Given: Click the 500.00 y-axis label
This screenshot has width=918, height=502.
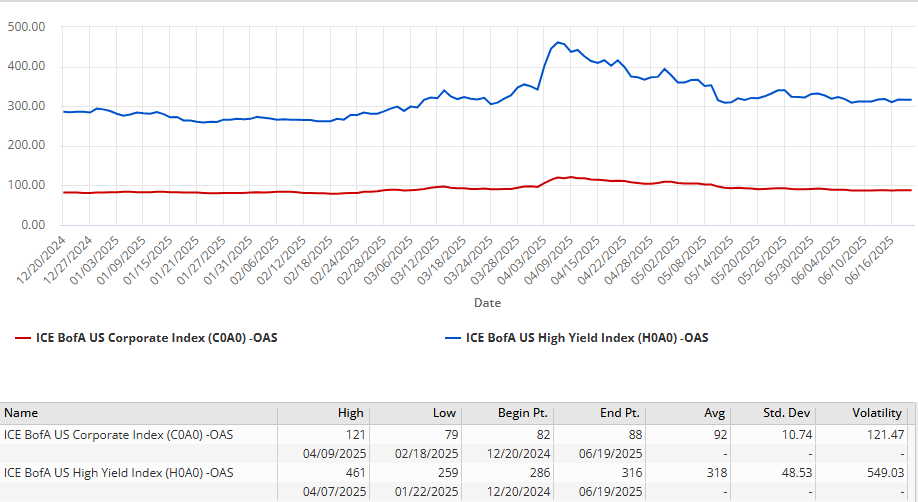Looking at the screenshot, I should [26, 27].
